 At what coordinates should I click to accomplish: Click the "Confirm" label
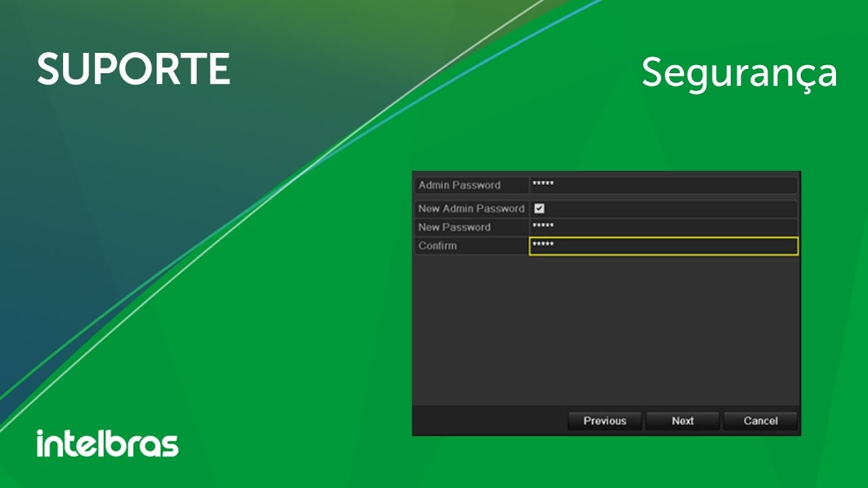(437, 246)
